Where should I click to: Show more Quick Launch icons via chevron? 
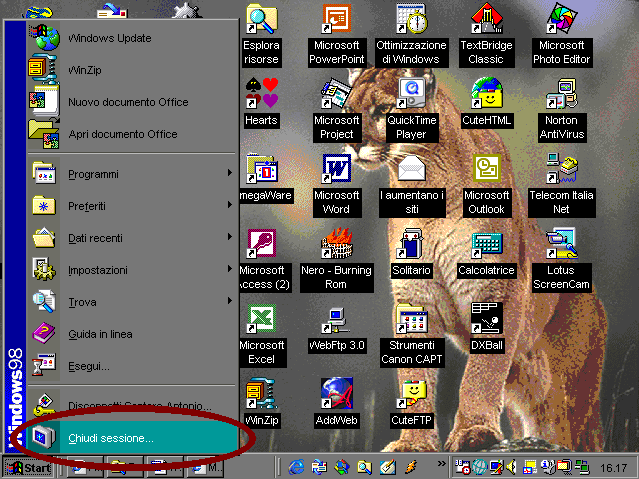441,464
